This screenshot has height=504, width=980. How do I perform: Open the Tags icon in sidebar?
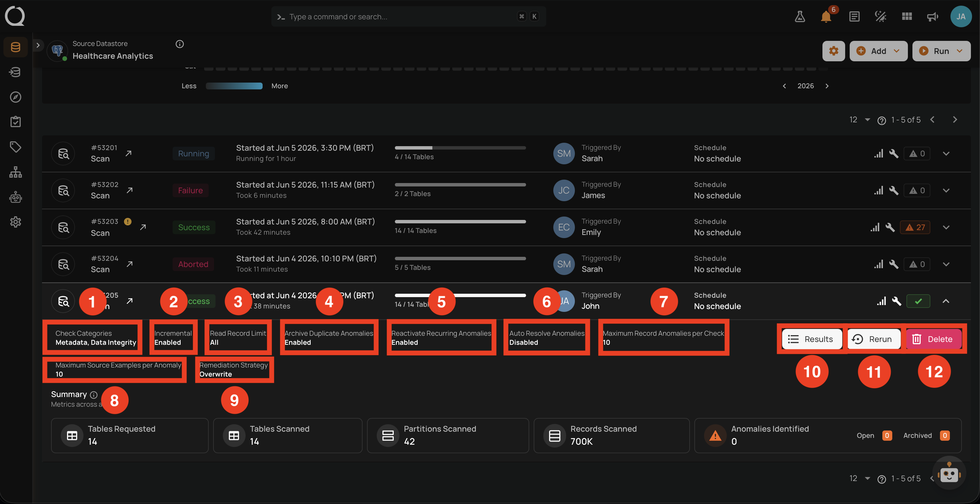click(15, 147)
